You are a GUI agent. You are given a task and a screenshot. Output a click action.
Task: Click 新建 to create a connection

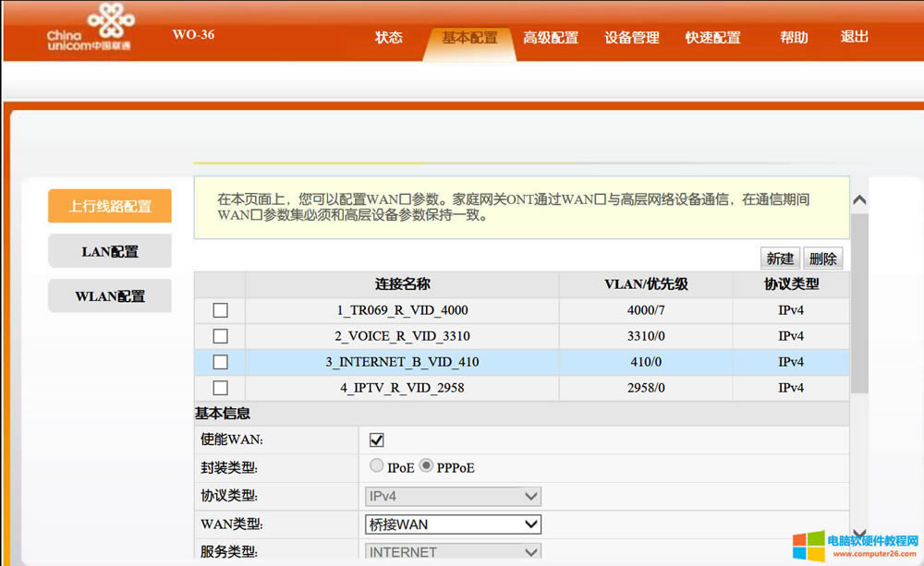pyautogui.click(x=780, y=259)
